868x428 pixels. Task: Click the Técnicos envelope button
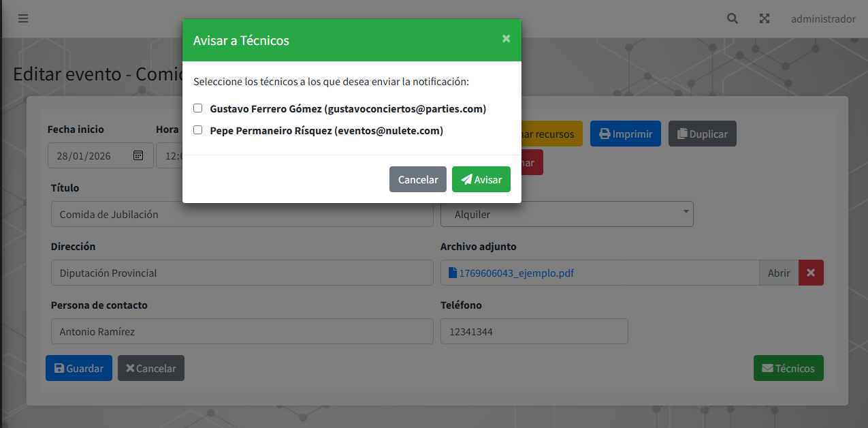click(788, 368)
